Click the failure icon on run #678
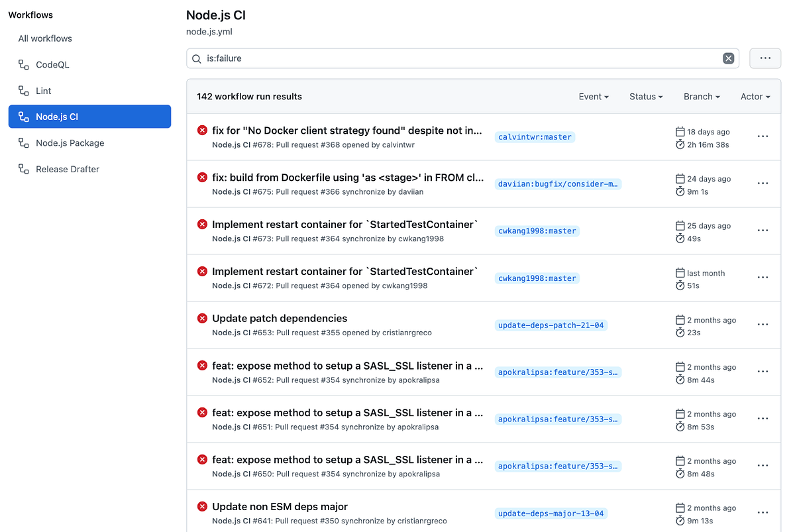This screenshot has width=795, height=532. tap(202, 130)
